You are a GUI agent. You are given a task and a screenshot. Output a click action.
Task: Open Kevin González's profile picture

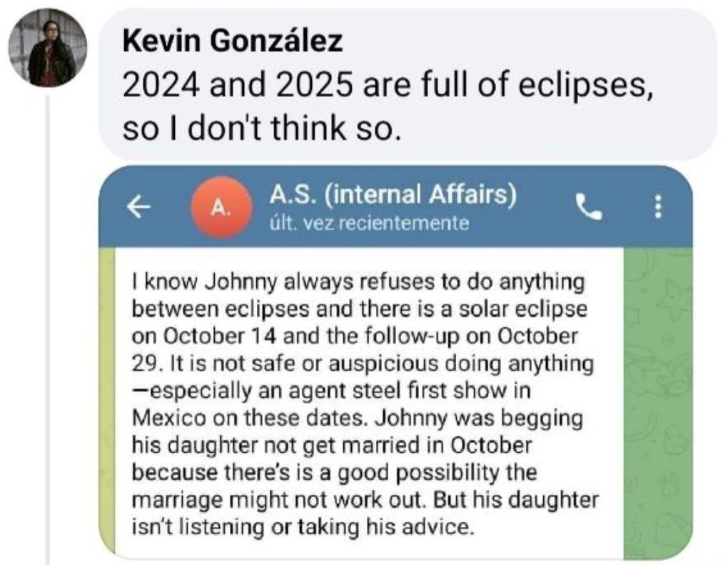coord(47,48)
